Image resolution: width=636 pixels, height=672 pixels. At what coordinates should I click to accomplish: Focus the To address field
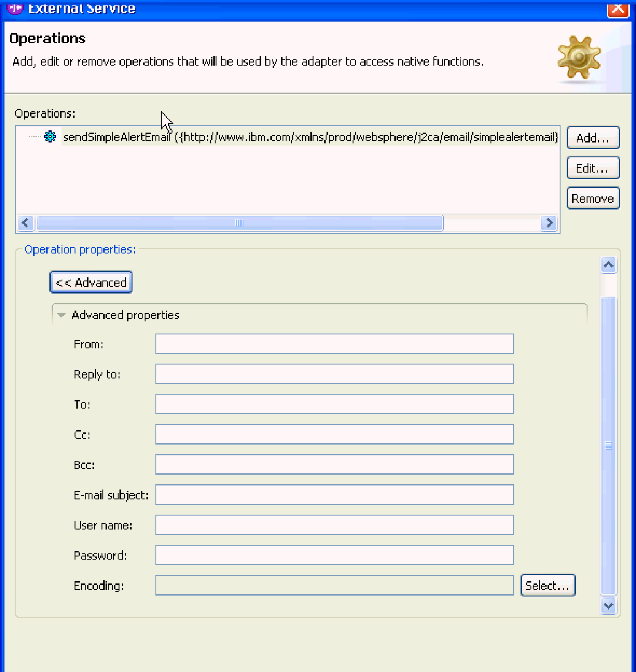pyautogui.click(x=335, y=404)
